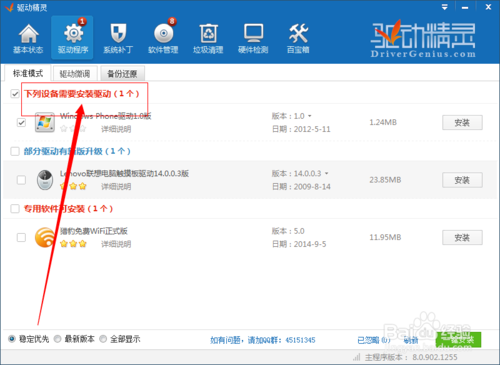Click the 驱动精灵 logo in title bar
The height and width of the screenshot is (365, 500).
click(9, 7)
